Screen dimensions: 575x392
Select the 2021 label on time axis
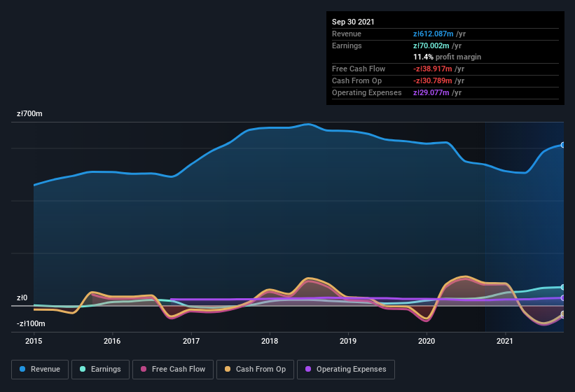(x=505, y=341)
